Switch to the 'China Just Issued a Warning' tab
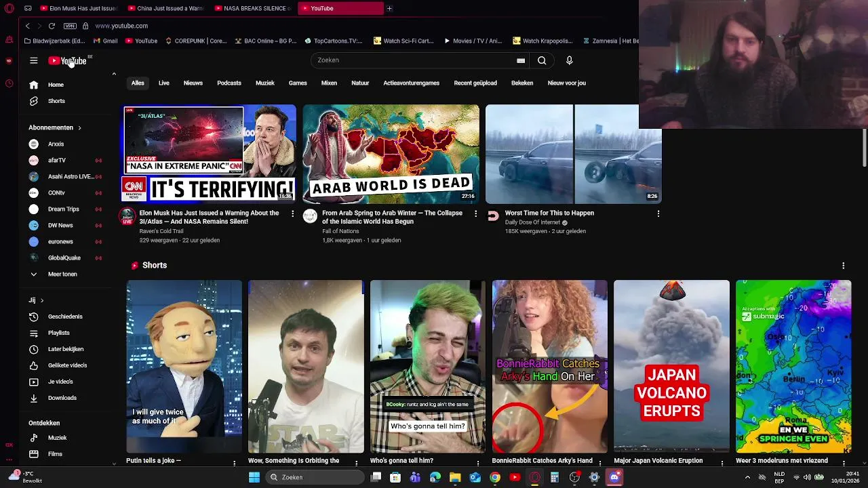This screenshot has width=868, height=488. tap(165, 8)
